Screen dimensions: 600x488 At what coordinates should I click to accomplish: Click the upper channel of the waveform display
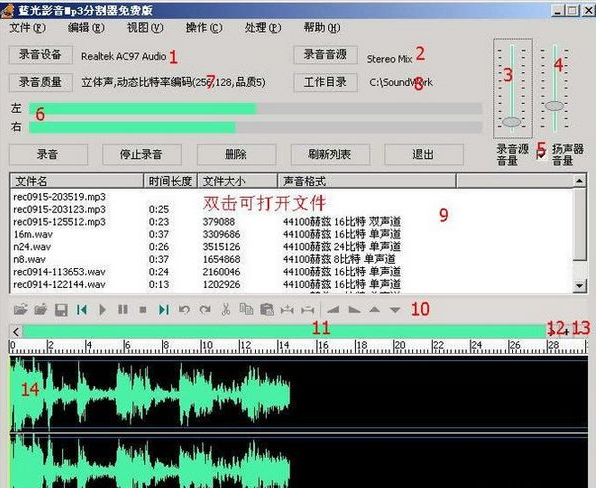click(x=298, y=393)
